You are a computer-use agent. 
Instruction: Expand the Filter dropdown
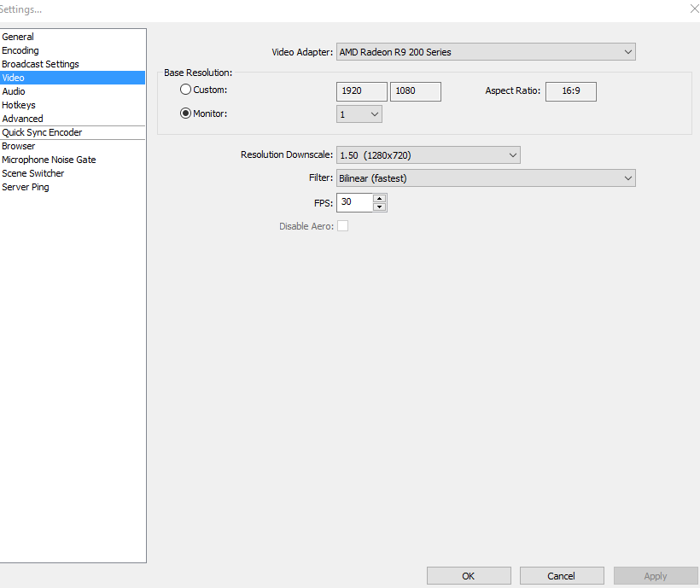[x=486, y=178]
